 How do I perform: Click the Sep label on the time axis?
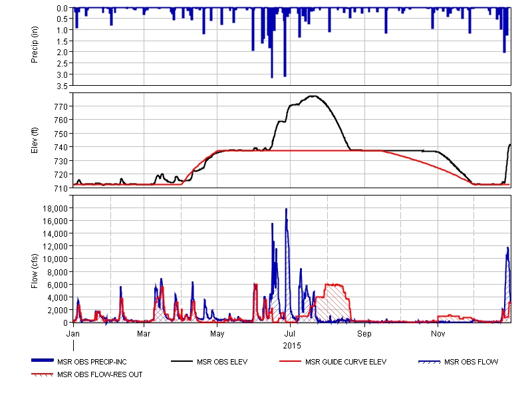pos(364,332)
